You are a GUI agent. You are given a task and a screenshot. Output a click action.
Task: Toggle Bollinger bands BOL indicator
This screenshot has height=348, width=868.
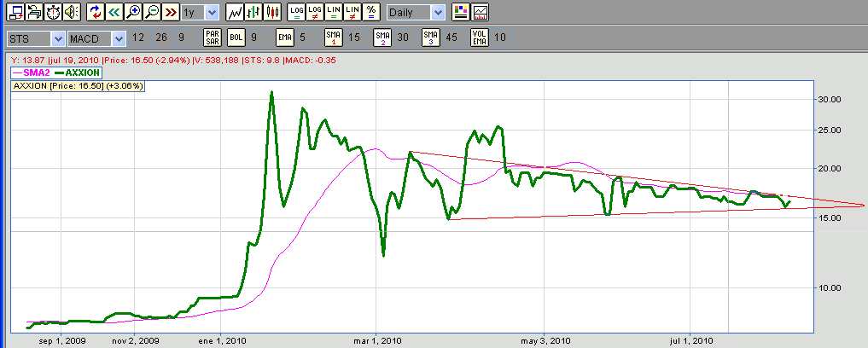tap(236, 38)
